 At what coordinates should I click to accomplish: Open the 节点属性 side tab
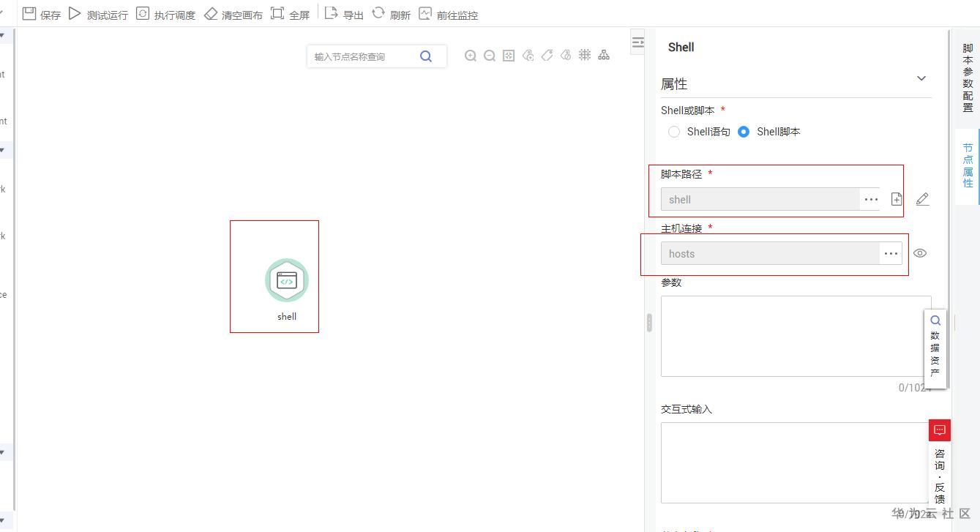[x=968, y=165]
